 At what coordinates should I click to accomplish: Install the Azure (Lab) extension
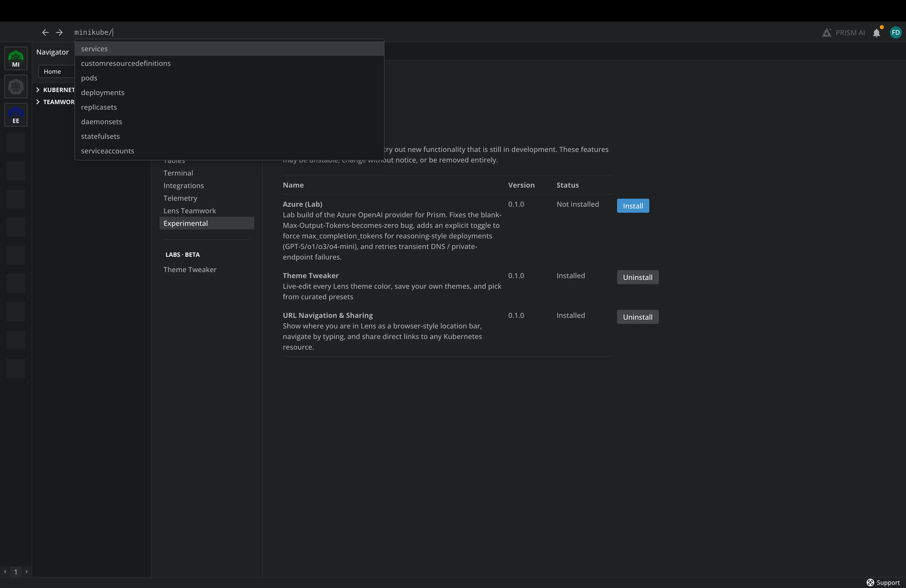point(633,206)
